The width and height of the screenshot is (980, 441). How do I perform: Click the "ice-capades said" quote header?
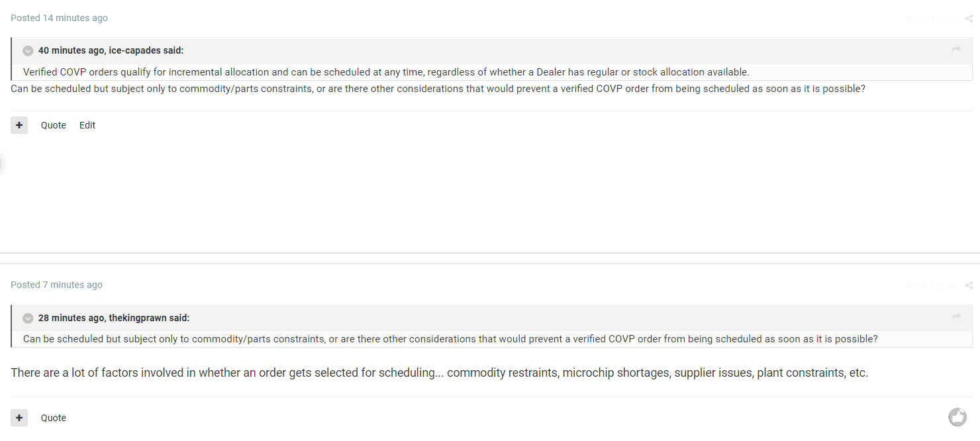click(x=111, y=50)
